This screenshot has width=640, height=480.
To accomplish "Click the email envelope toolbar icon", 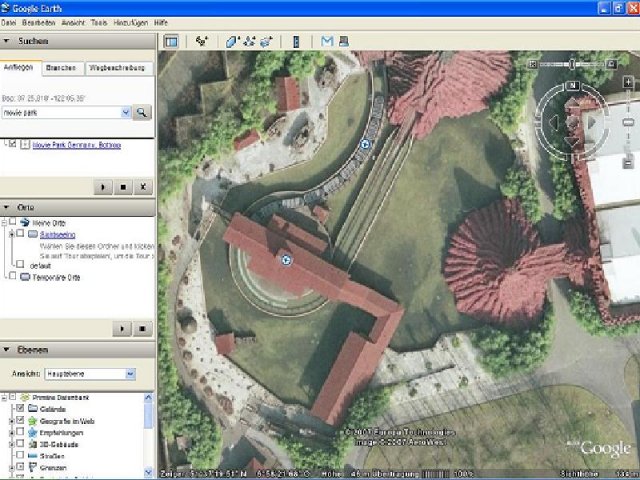I will click(327, 41).
